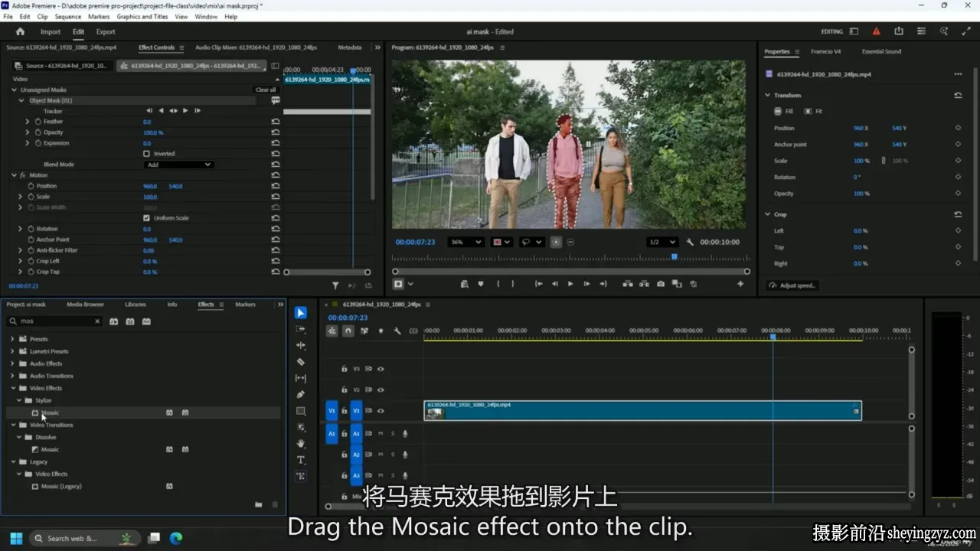Switch to Essential Sound tab
Image resolution: width=980 pixels, height=551 pixels.
881,51
